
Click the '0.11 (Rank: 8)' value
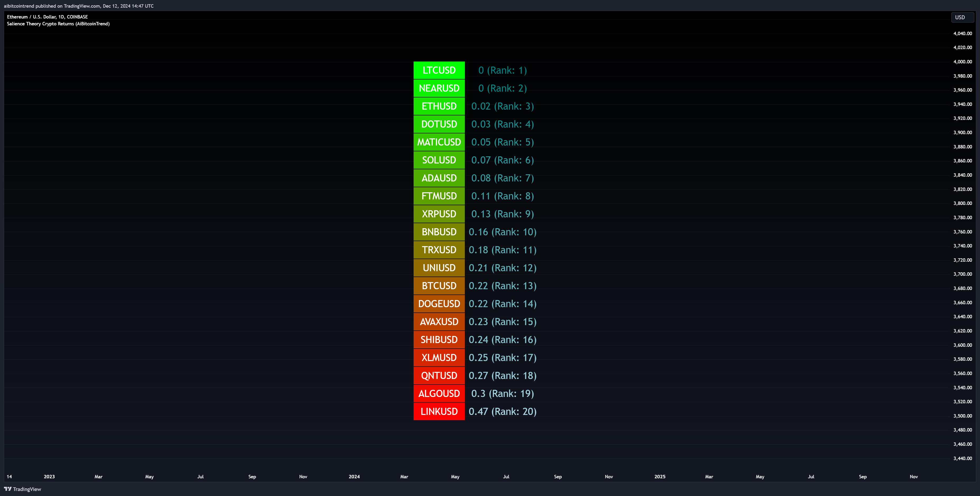[x=503, y=196]
